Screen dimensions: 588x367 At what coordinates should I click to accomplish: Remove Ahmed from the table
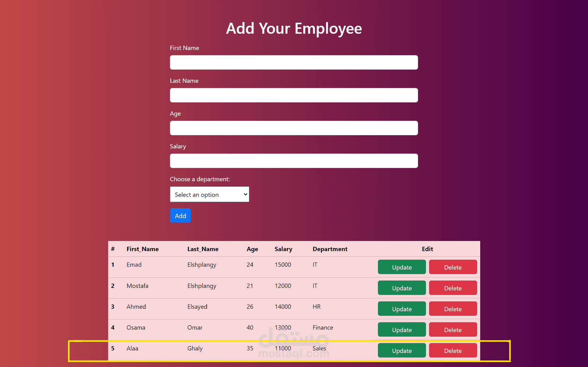click(x=453, y=309)
